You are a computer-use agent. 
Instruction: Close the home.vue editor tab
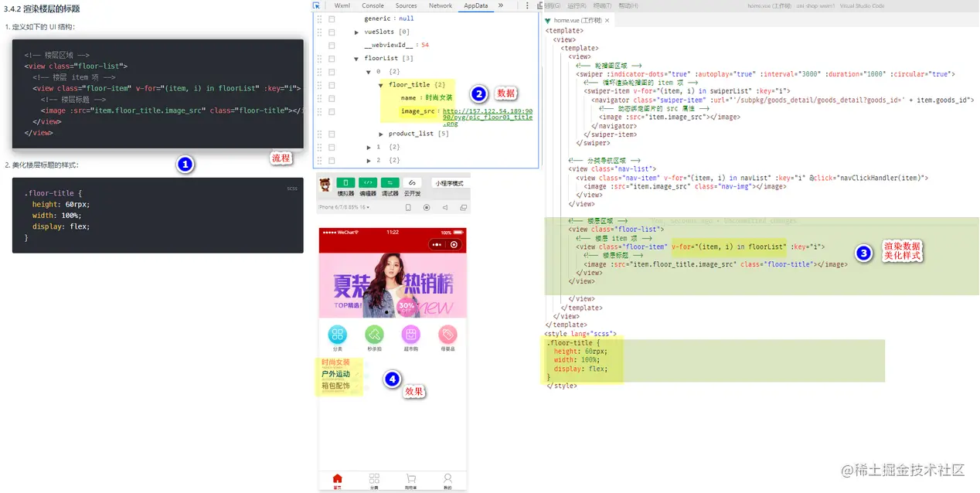click(607, 20)
